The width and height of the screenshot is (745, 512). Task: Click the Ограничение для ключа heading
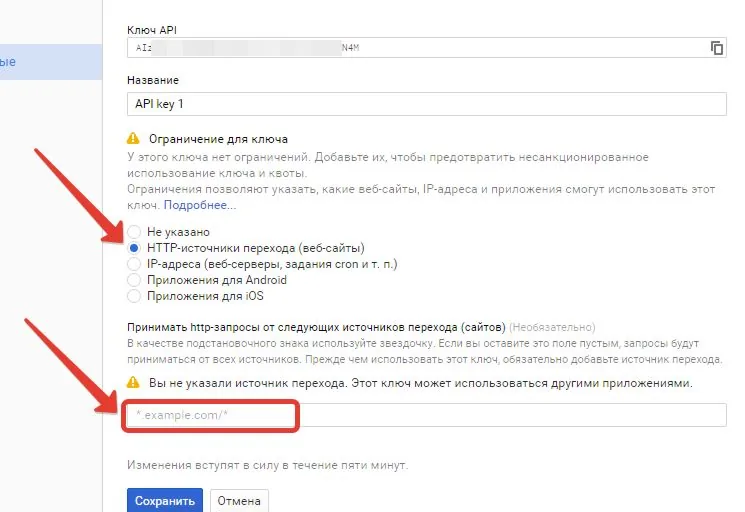tap(218, 139)
